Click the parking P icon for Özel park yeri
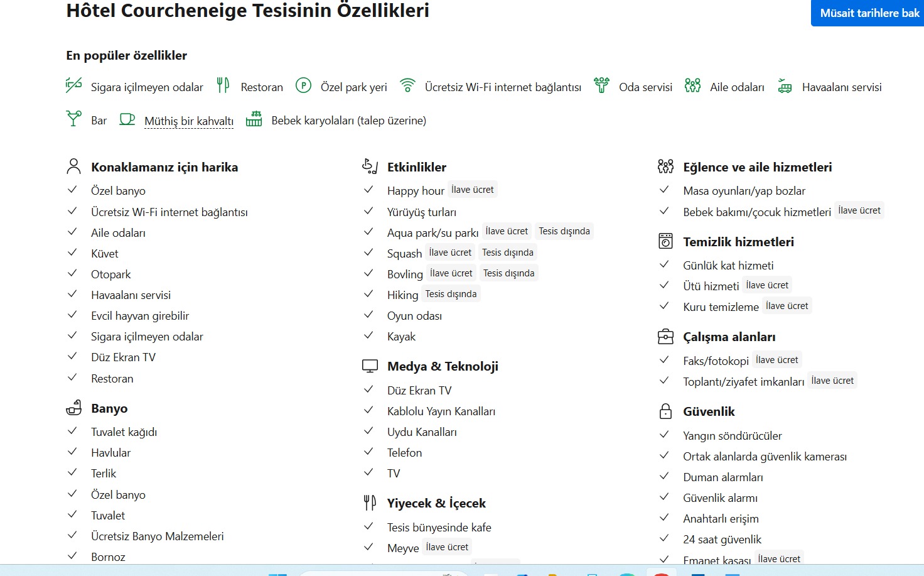 coord(303,85)
